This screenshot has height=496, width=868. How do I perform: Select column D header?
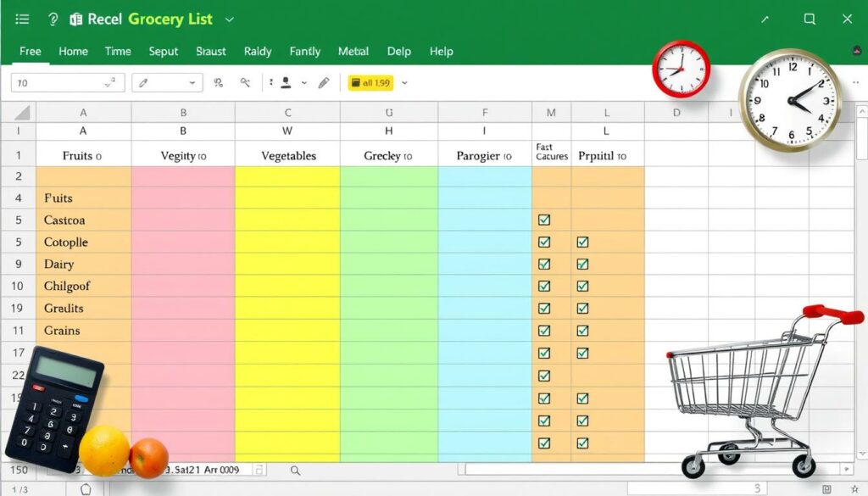click(676, 113)
